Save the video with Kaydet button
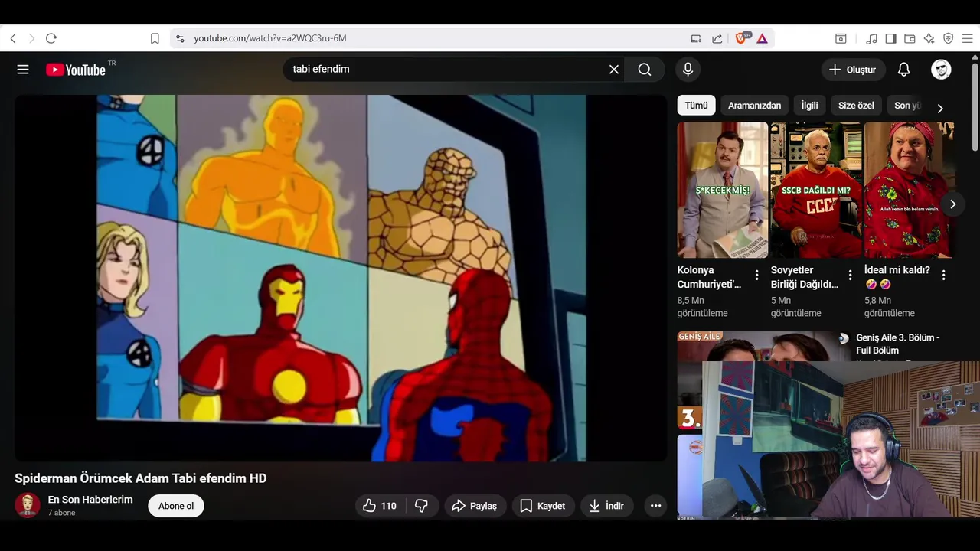The width and height of the screenshot is (980, 551). point(543,506)
